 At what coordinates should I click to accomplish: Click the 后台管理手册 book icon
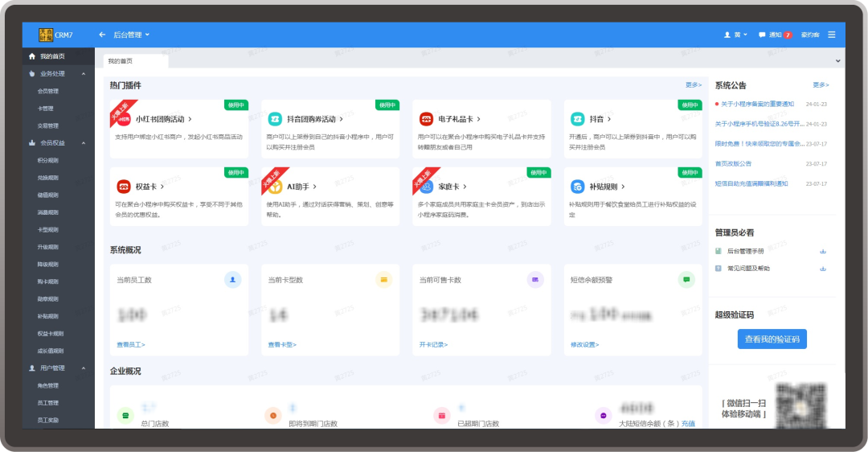coord(719,251)
